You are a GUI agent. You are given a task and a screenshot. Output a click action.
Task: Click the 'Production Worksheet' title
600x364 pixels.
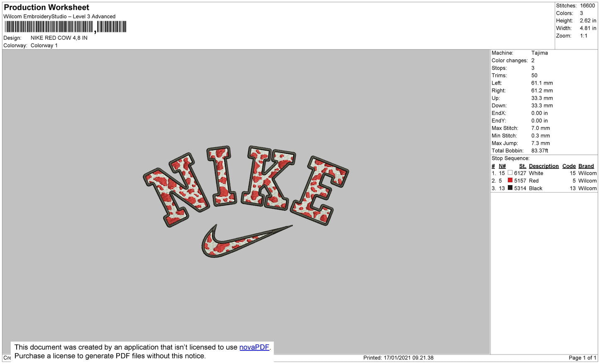[x=47, y=7]
